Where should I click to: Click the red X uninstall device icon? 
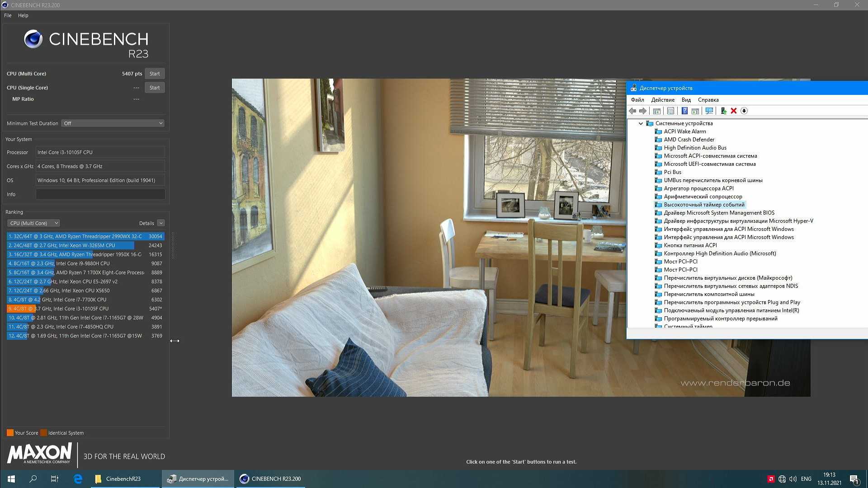[734, 111]
